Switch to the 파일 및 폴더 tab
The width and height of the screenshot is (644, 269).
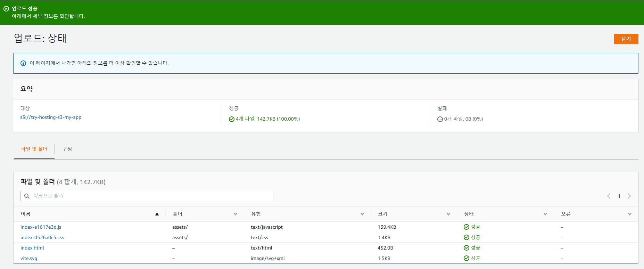[34, 149]
